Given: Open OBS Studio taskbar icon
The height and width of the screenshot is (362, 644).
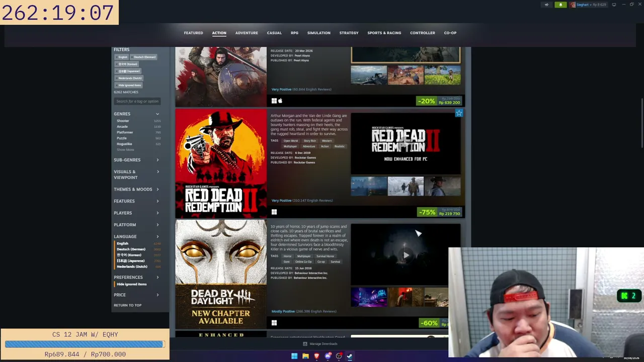Looking at the screenshot, I should point(339,356).
